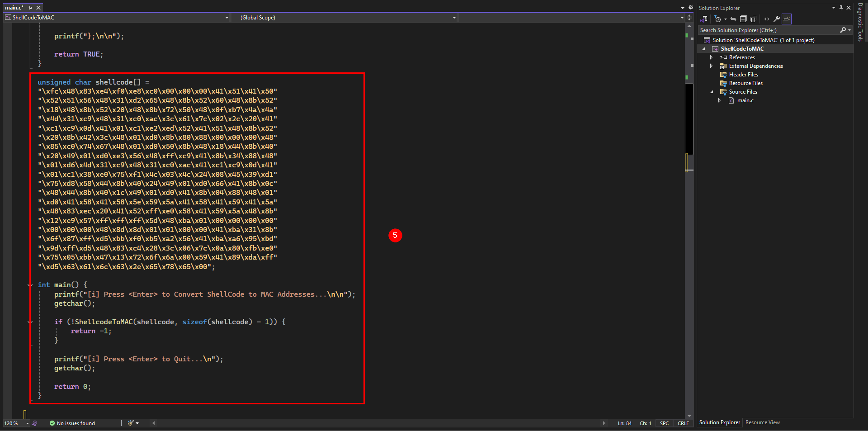Viewport: 868px width, 431px height.
Task: Toggle Preview Selected Items button
Action: pos(787,19)
